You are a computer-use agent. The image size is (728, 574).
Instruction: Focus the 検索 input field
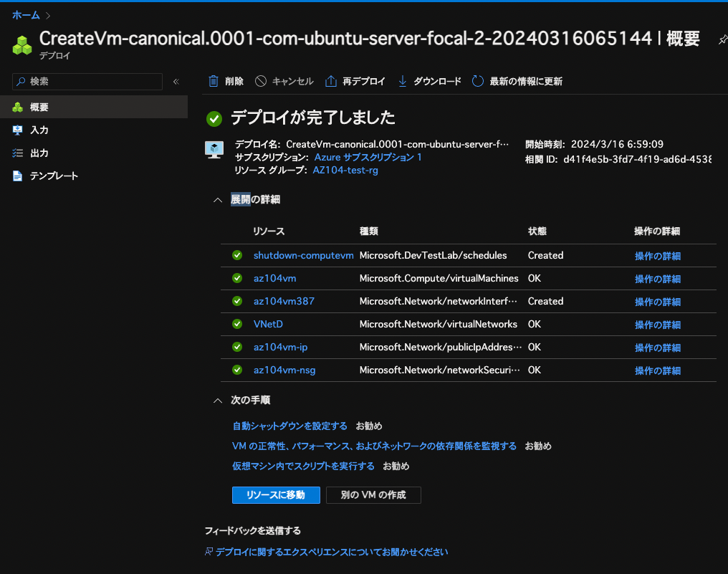(87, 82)
